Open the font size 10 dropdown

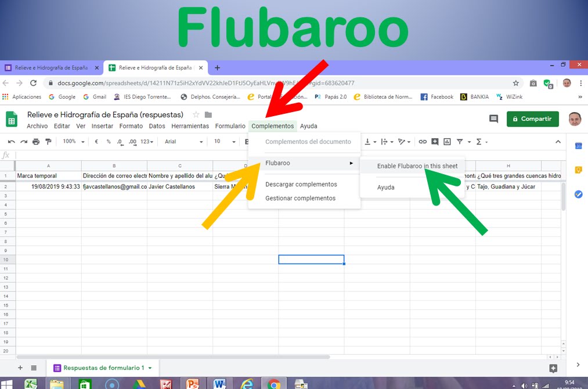[x=225, y=142]
